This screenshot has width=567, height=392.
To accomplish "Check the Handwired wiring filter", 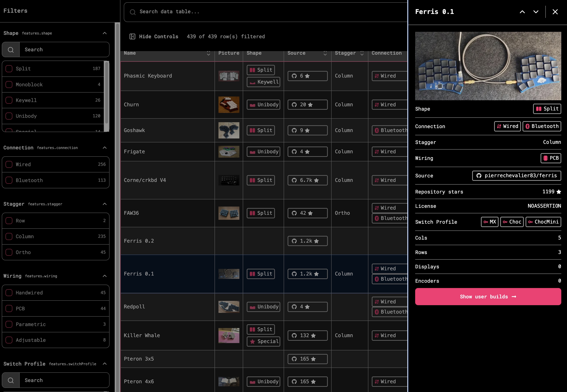I will (9, 292).
